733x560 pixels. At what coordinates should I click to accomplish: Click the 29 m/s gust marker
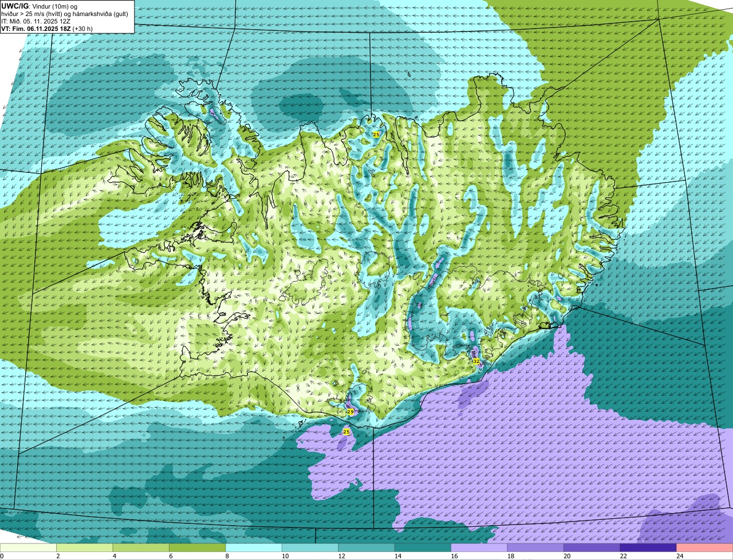[x=350, y=412]
